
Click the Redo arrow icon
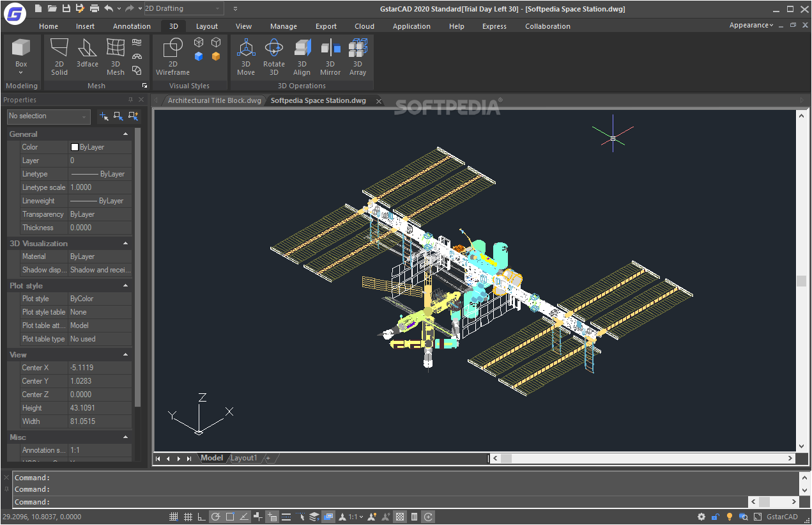pyautogui.click(x=130, y=8)
